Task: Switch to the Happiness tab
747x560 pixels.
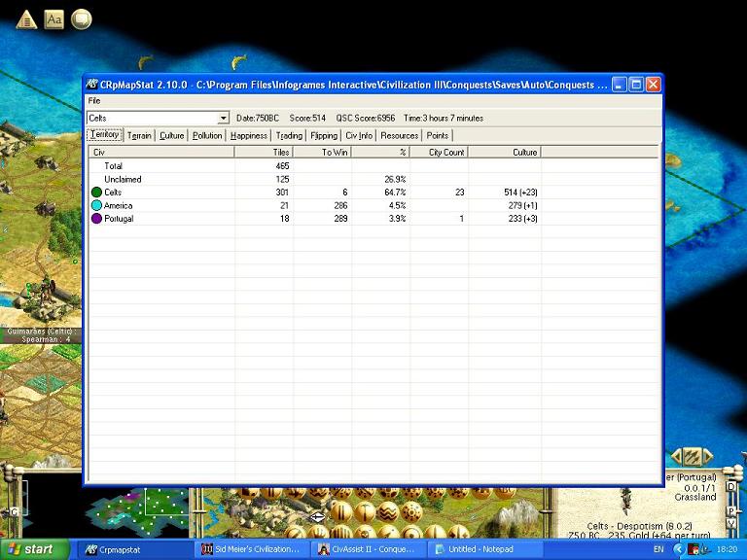Action: pyautogui.click(x=249, y=136)
